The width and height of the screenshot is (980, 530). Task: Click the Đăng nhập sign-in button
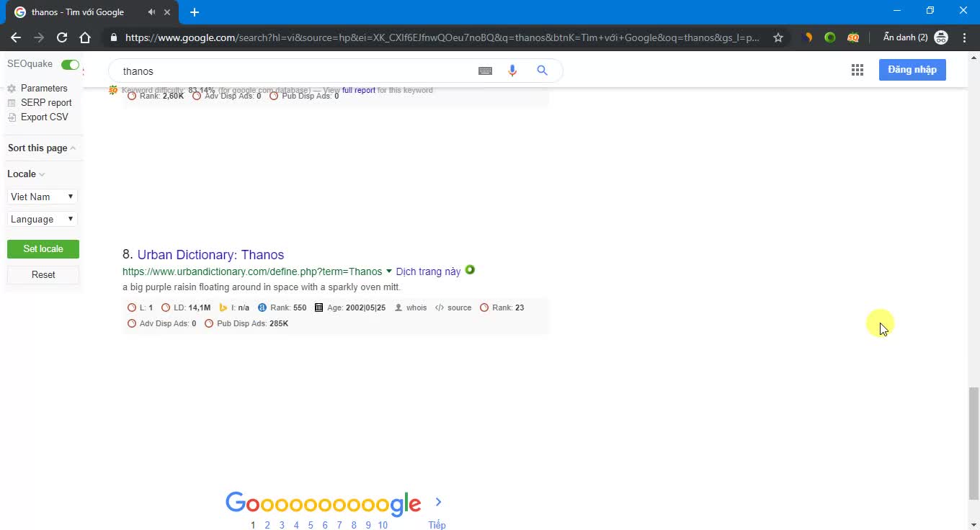(x=912, y=70)
